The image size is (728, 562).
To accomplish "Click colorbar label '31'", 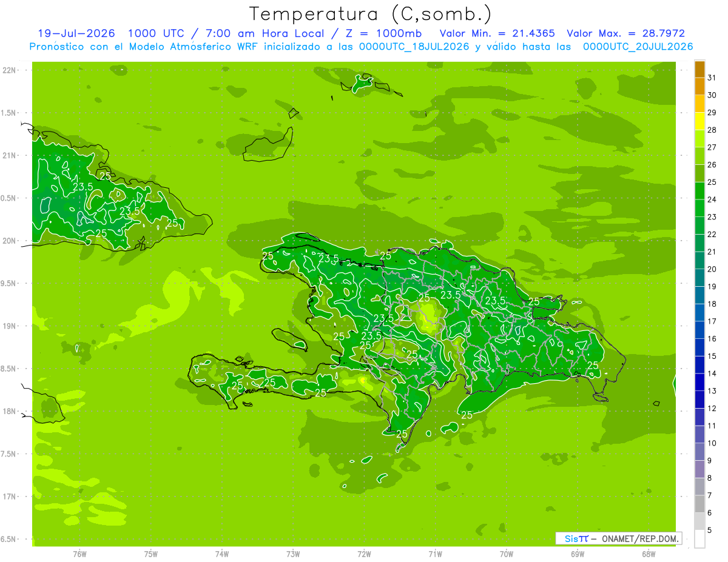I will coord(712,78).
